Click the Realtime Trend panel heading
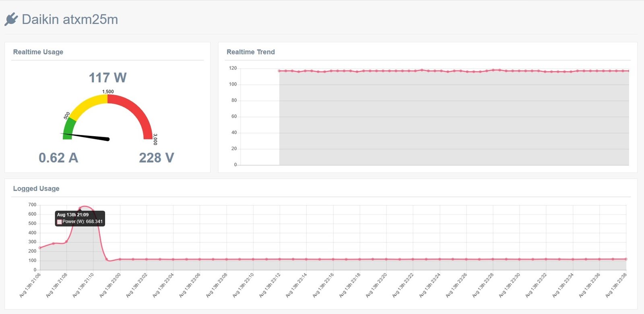644x314 pixels. [x=251, y=52]
